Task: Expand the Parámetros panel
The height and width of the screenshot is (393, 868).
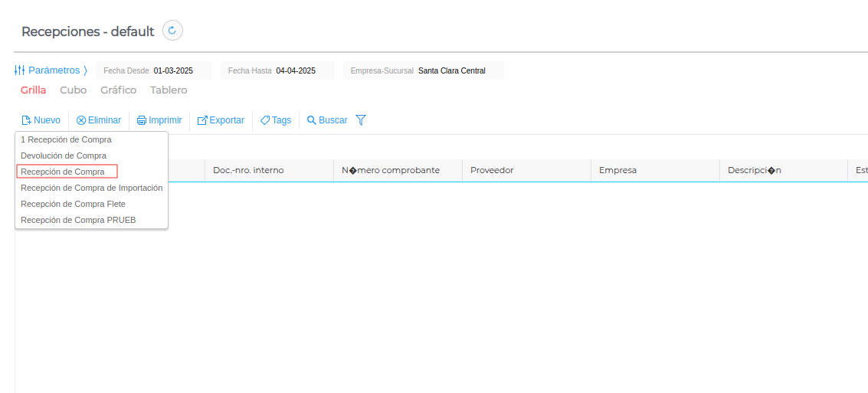Action: coord(51,70)
